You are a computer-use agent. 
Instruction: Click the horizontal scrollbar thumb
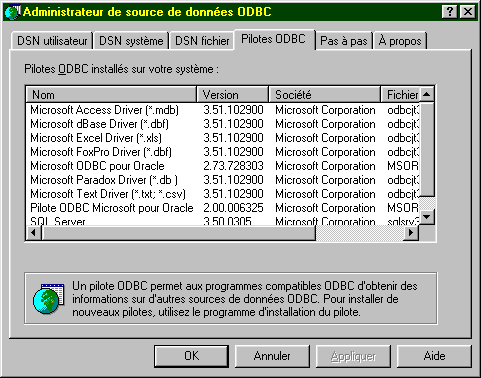coord(178,232)
